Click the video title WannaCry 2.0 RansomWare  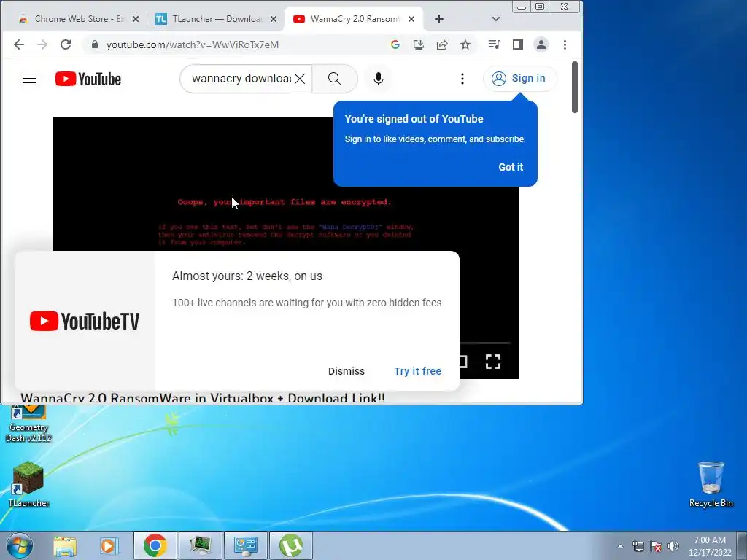pos(203,399)
